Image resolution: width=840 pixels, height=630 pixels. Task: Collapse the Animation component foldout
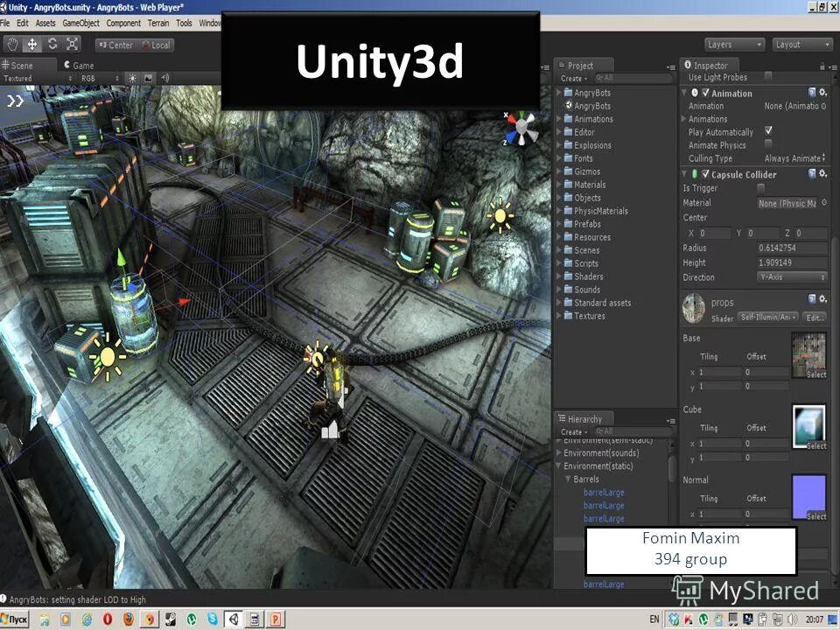click(x=684, y=93)
